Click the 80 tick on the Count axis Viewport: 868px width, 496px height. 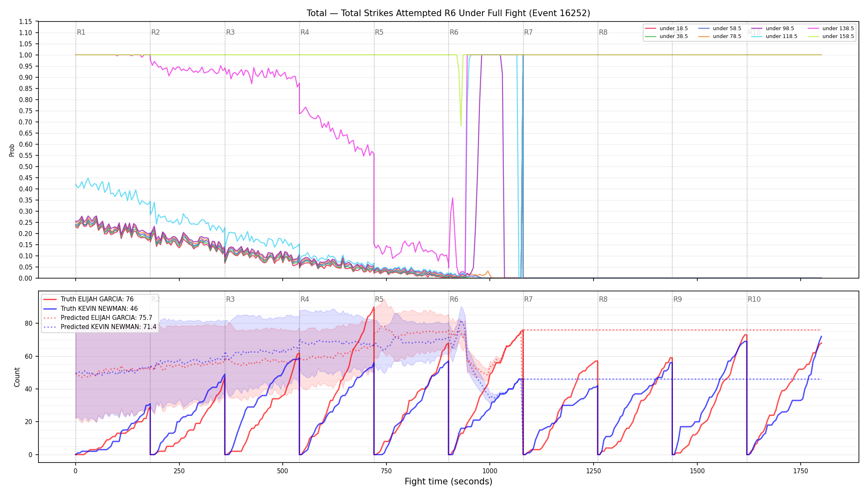coord(29,323)
